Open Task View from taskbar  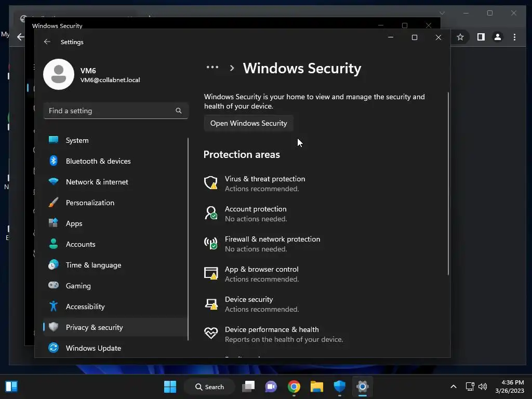(x=248, y=387)
